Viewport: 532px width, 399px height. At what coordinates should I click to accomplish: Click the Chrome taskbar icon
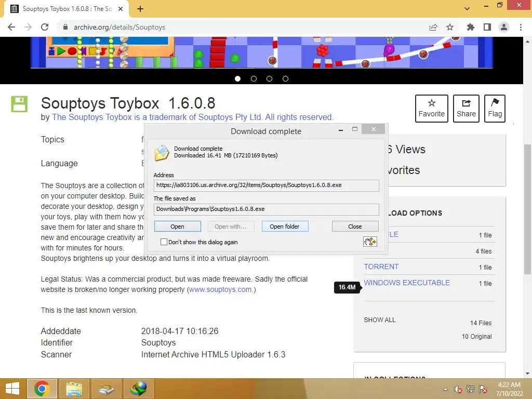pos(42,389)
